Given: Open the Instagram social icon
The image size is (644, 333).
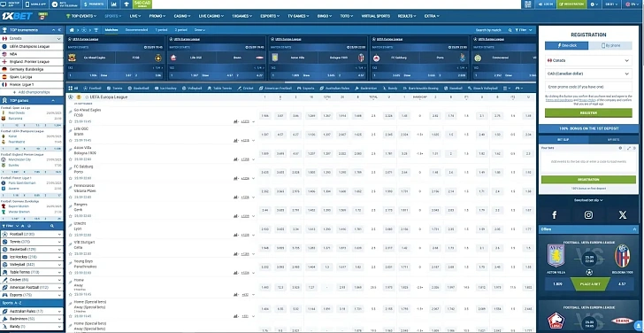Looking at the screenshot, I should pyautogui.click(x=588, y=214).
